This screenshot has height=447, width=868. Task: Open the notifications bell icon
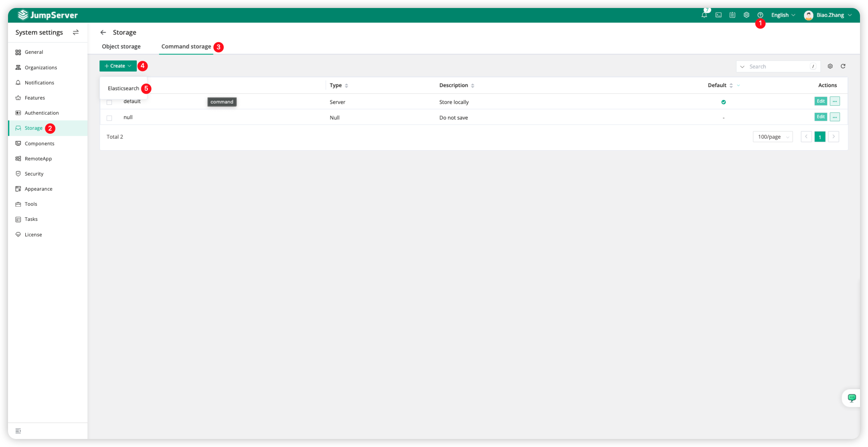704,15
